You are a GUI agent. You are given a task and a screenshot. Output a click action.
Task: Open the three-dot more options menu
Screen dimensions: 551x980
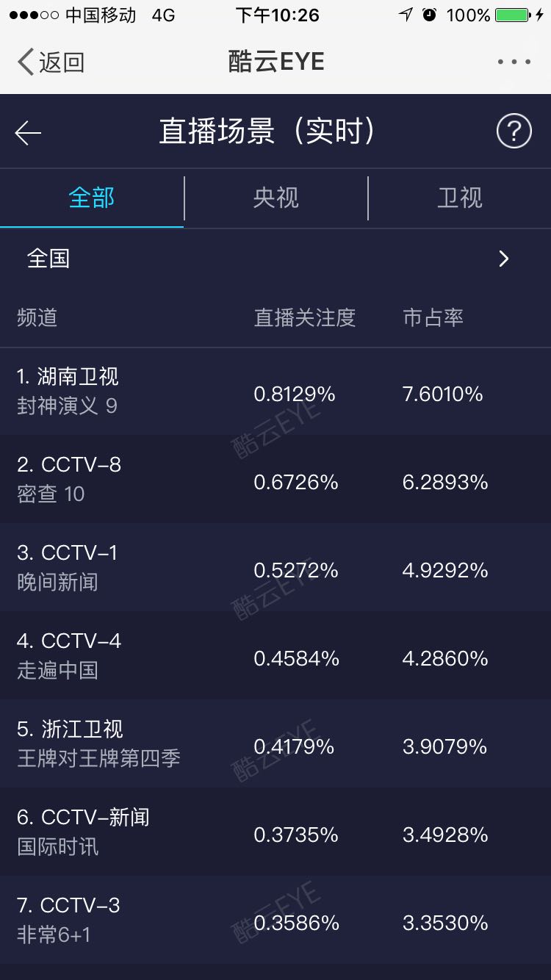(514, 62)
